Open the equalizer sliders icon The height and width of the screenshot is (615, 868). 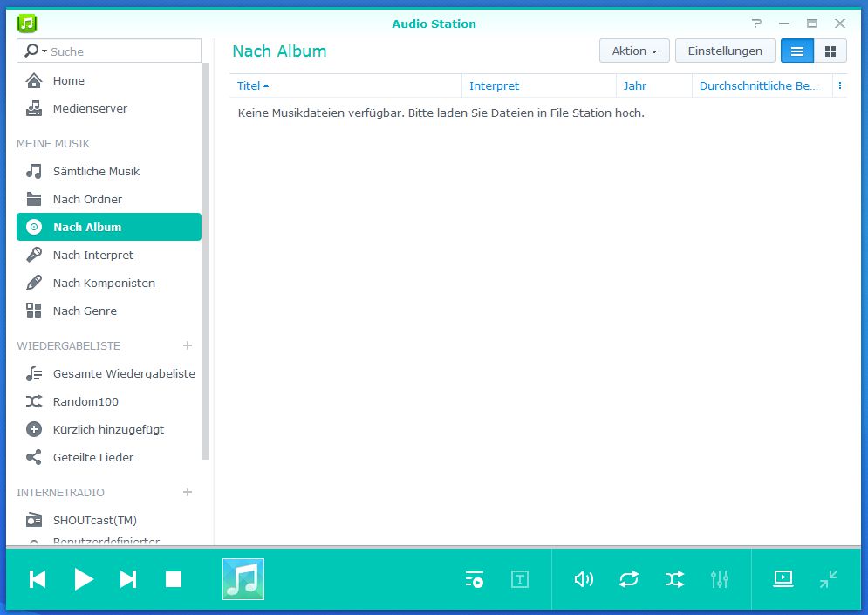click(x=720, y=579)
